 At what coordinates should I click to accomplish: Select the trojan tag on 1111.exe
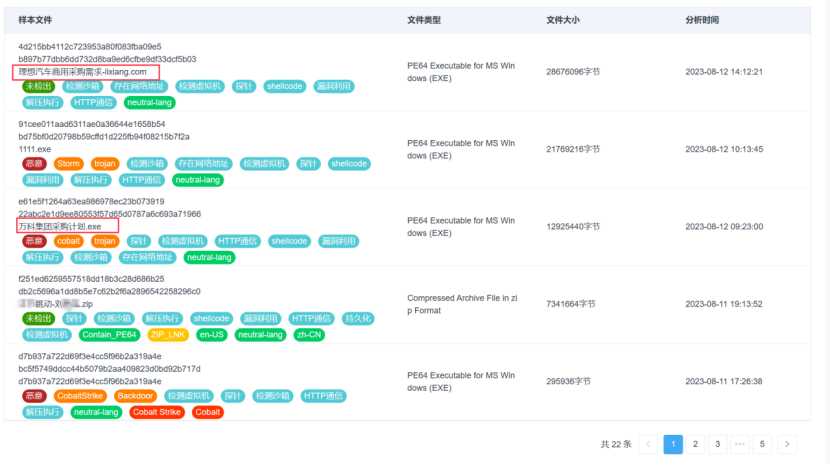105,164
